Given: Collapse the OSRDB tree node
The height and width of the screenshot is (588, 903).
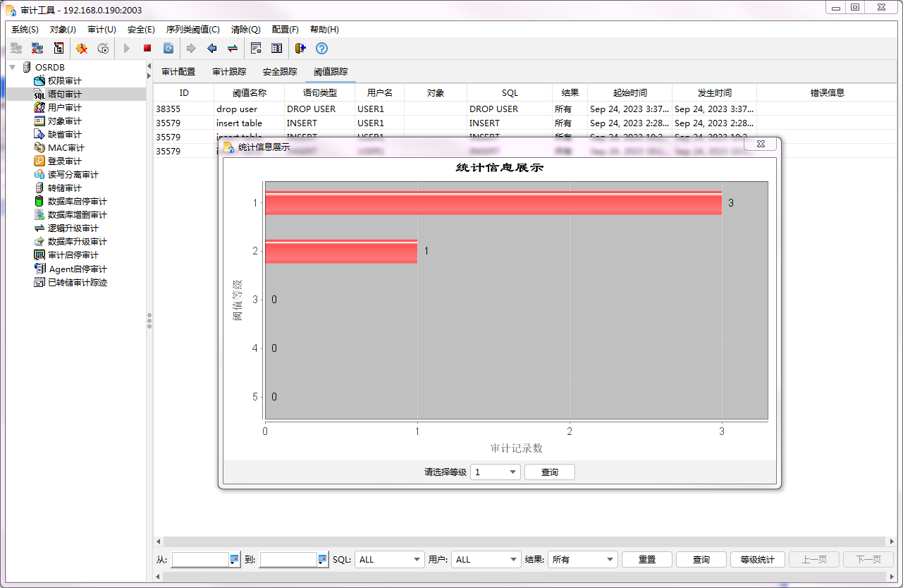Looking at the screenshot, I should click(12, 67).
